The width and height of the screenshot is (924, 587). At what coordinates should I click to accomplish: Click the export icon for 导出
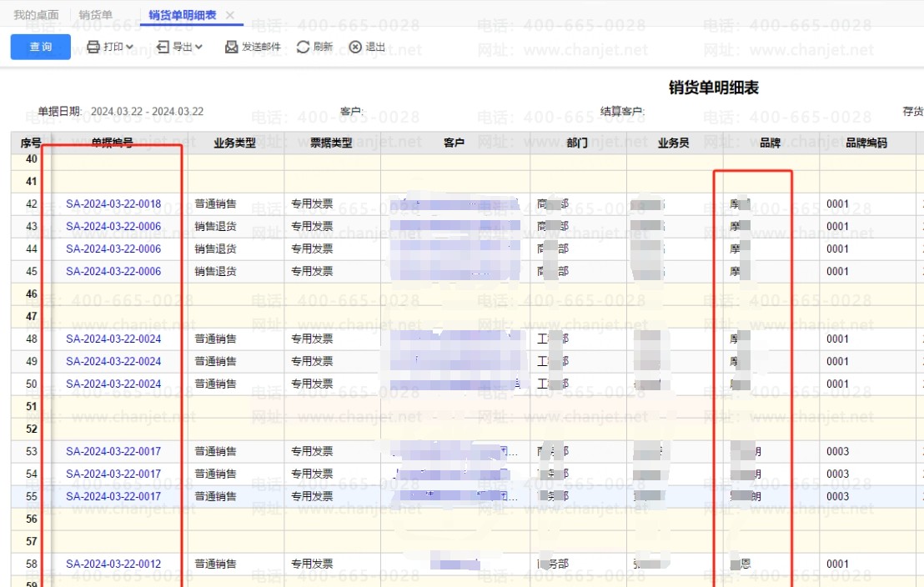click(163, 47)
